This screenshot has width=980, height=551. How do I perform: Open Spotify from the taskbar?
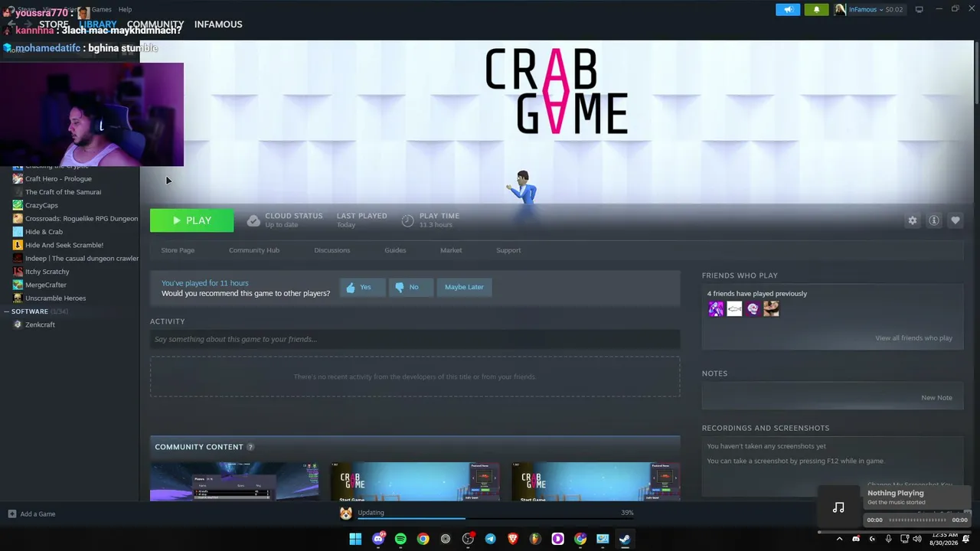tap(400, 539)
